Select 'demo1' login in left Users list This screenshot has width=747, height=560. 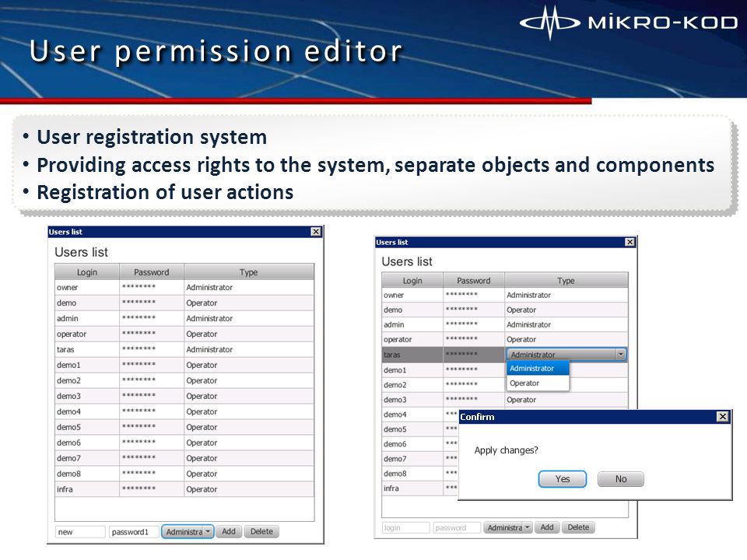tap(68, 365)
